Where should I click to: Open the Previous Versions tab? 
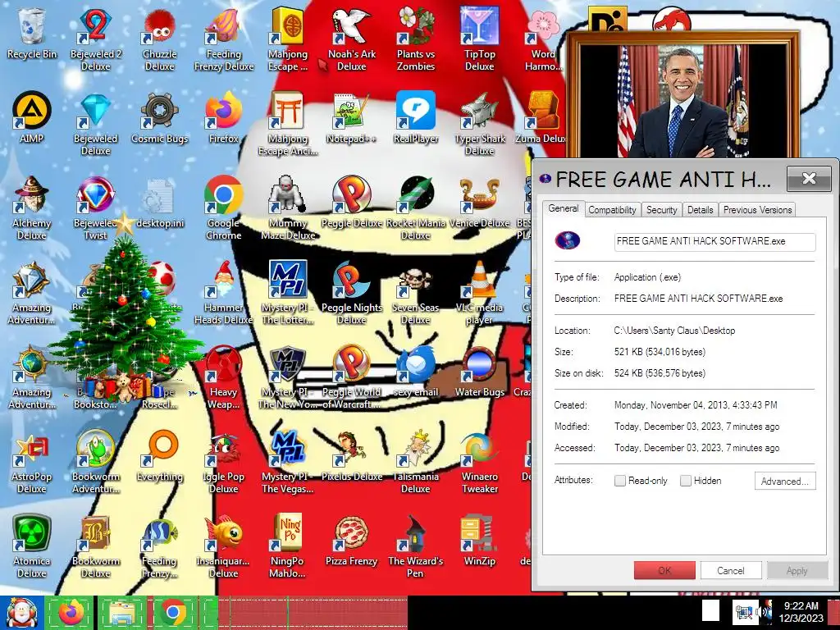(757, 210)
